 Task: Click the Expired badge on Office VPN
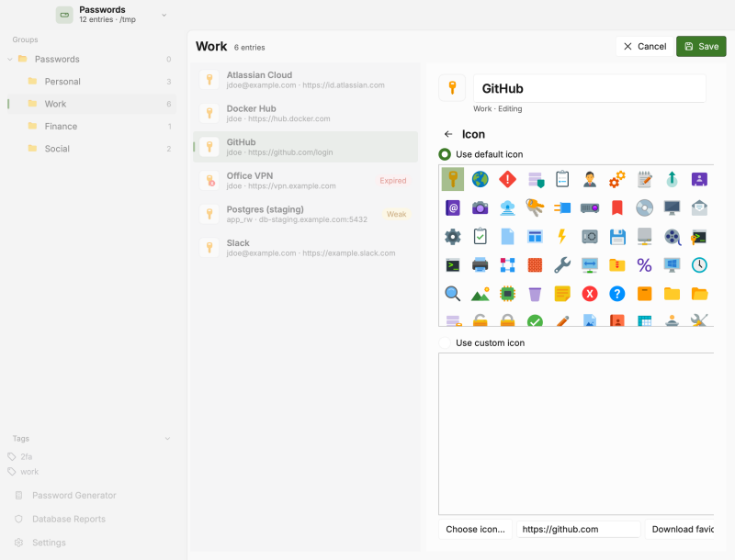393,181
